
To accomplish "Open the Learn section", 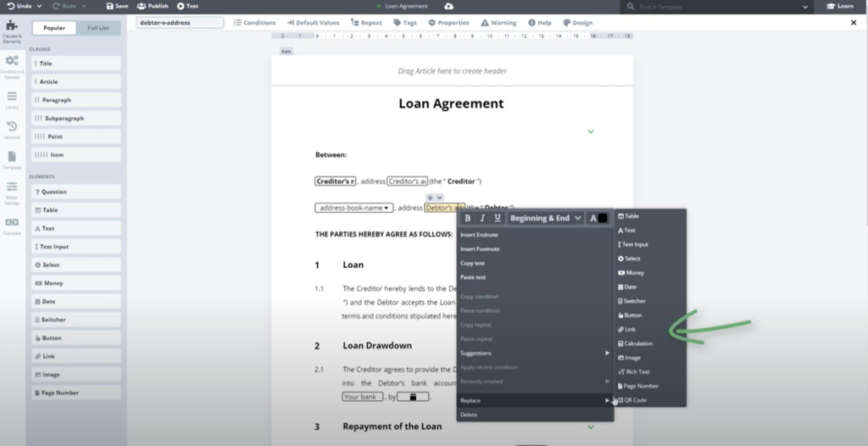I will click(x=840, y=6).
